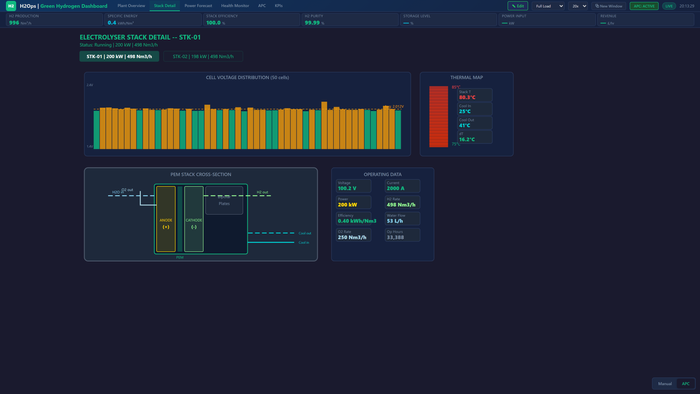Image resolution: width=700 pixels, height=394 pixels.
Task: Click the New Window button
Action: click(x=608, y=6)
